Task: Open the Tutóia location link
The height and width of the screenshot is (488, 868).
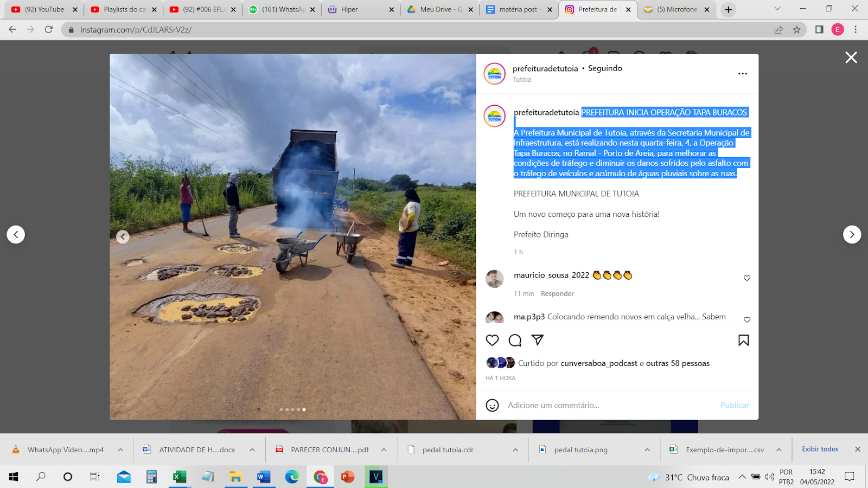Action: tap(522, 80)
